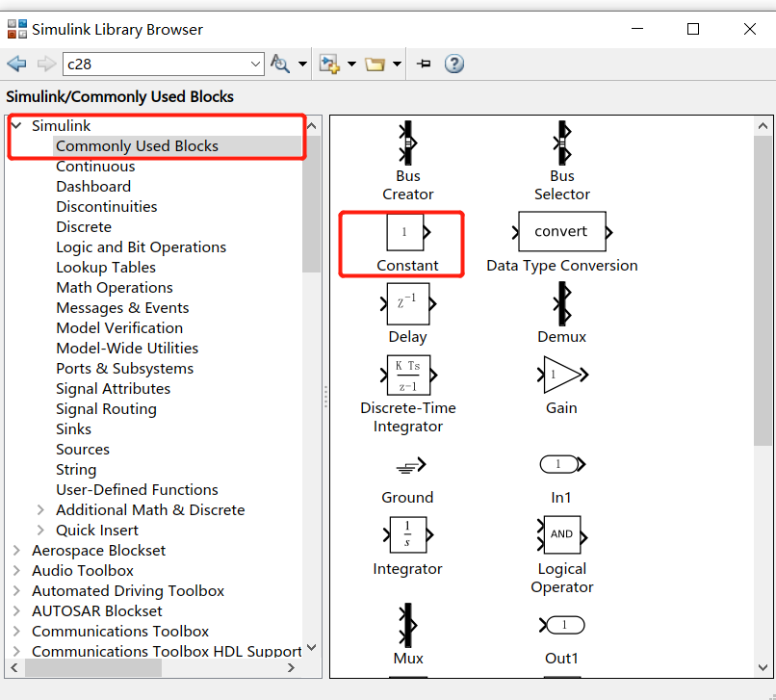Select Model-Wide Utilities library
Image resolution: width=776 pixels, height=700 pixels.
coord(127,348)
